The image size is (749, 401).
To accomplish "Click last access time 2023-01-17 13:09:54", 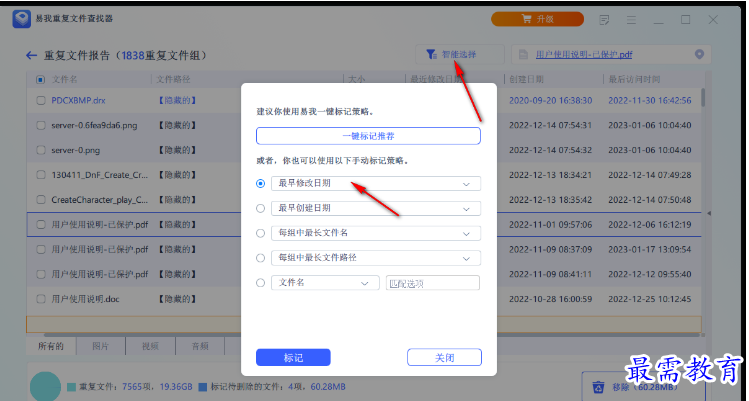I will [x=650, y=249].
